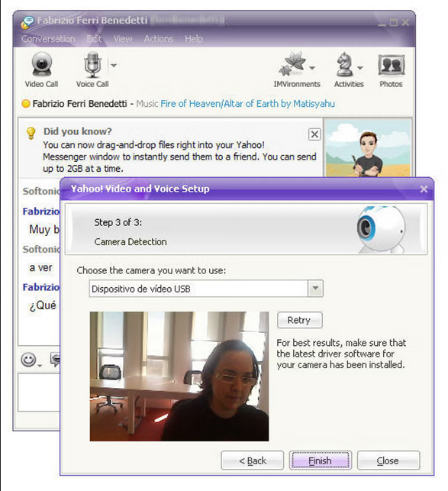The width and height of the screenshot is (448, 491).
Task: Dismiss the Did you know tip
Action: 314,134
